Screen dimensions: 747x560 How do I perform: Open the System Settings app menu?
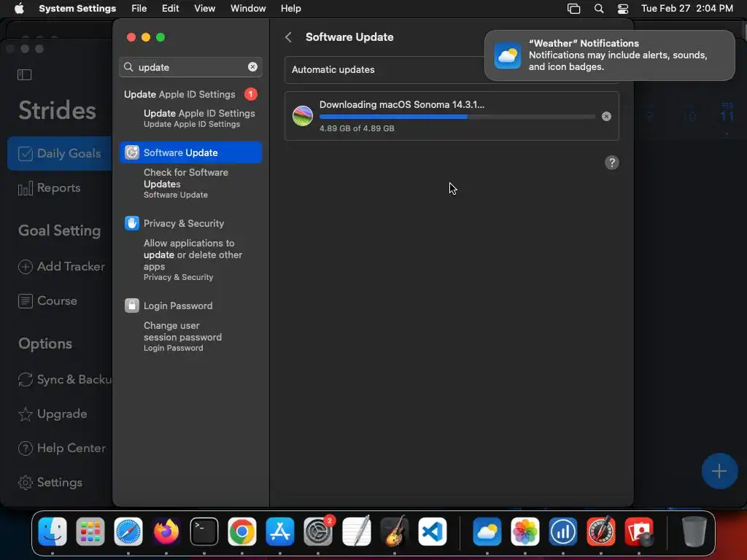77,9
